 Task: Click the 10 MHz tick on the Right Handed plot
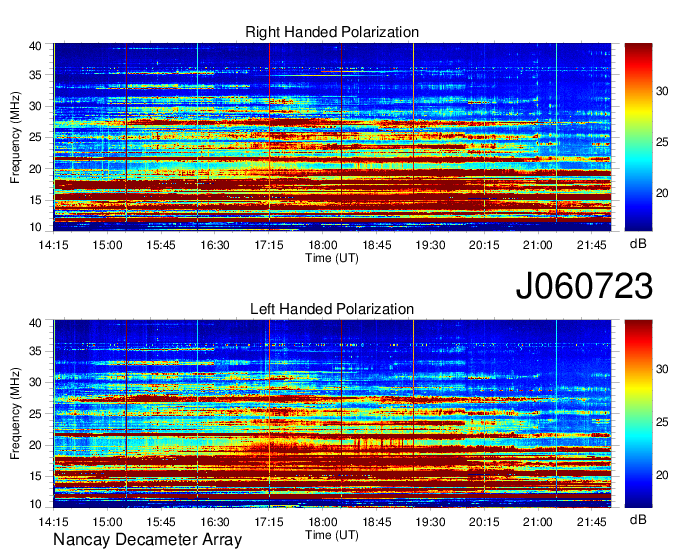pos(35,227)
